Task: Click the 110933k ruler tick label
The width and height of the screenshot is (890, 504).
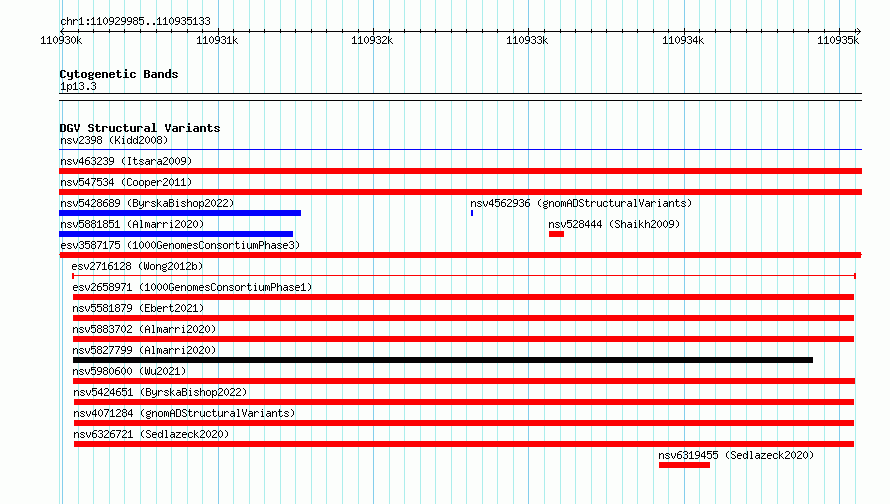Action: [x=527, y=40]
